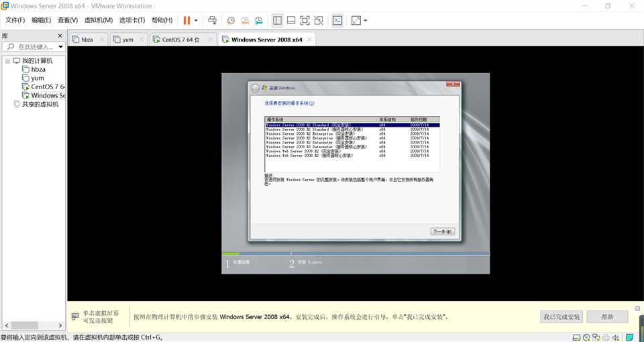Screen dimensions: 644x342
Task: Click the library horizontal scrollbar right arrow
Action: pos(60,326)
